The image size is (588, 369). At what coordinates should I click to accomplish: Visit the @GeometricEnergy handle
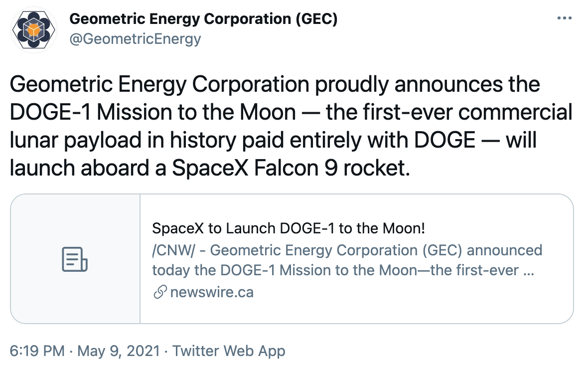[135, 38]
